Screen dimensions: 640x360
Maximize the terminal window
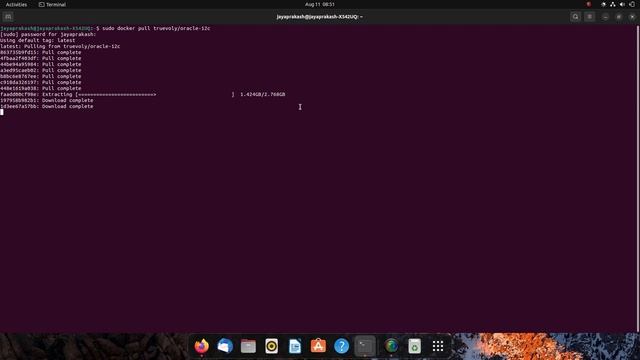coord(619,17)
